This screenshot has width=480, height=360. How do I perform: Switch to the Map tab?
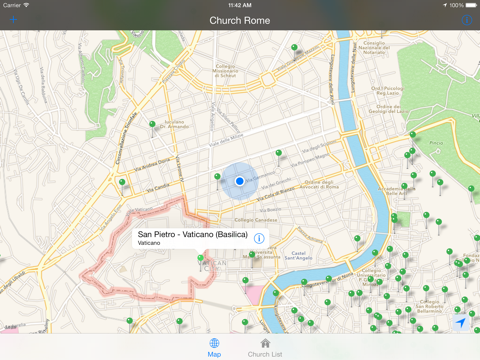point(214,347)
